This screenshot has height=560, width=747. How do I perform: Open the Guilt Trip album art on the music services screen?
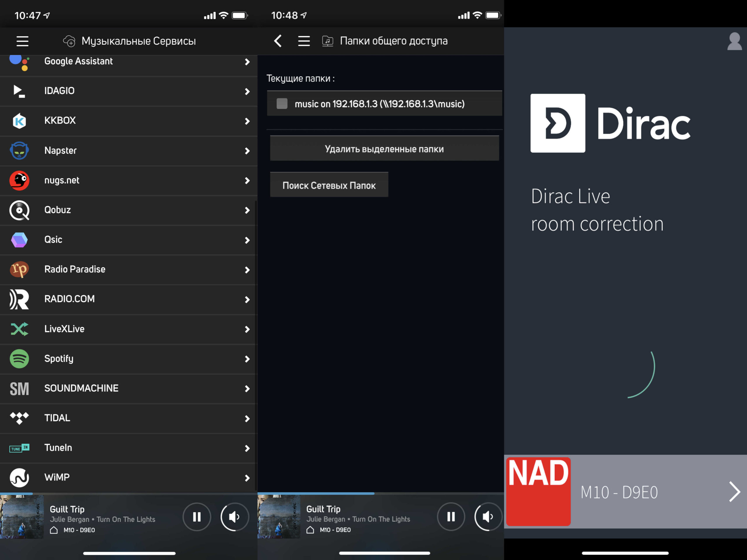point(22,517)
